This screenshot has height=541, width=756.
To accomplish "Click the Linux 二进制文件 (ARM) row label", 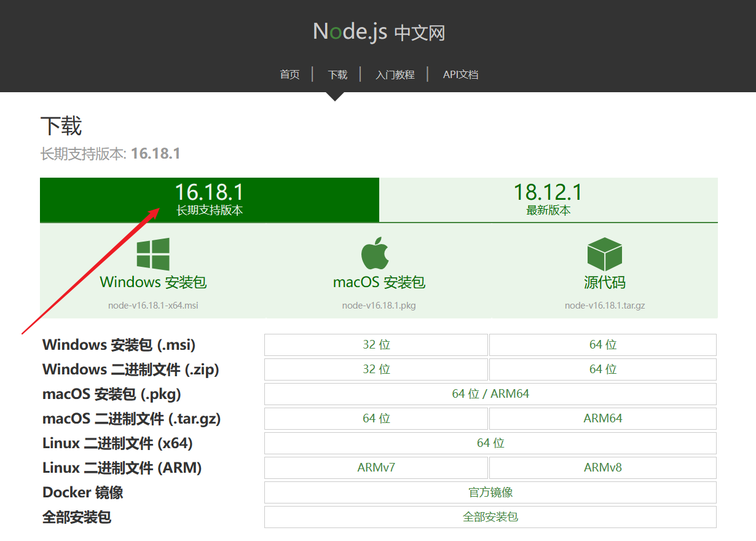I will (122, 468).
